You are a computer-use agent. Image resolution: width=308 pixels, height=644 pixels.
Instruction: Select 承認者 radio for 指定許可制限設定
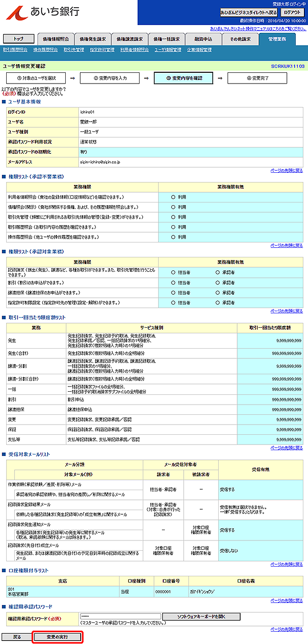click(x=218, y=303)
